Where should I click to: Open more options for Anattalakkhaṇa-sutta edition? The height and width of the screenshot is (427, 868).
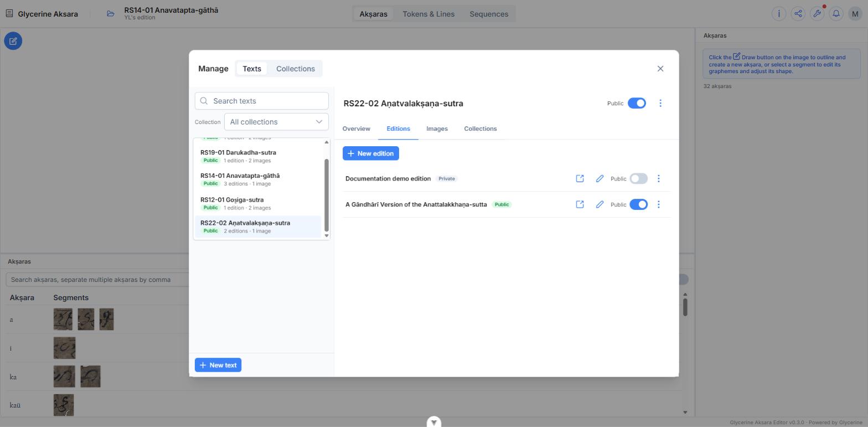(x=658, y=204)
